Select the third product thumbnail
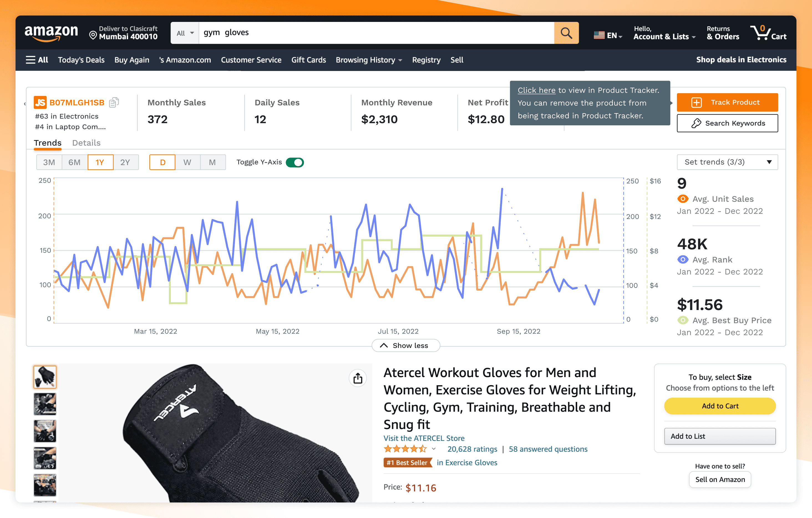812x518 pixels. [45, 431]
